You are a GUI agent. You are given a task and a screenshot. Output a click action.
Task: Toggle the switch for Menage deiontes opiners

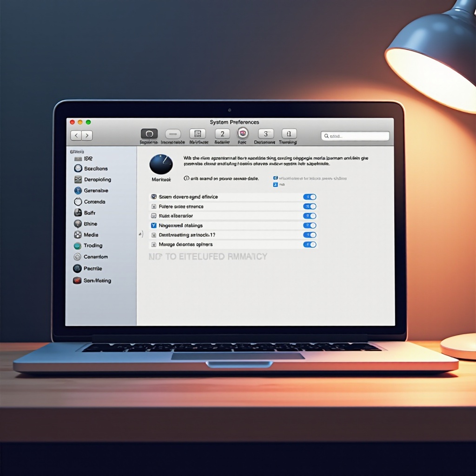click(x=310, y=245)
